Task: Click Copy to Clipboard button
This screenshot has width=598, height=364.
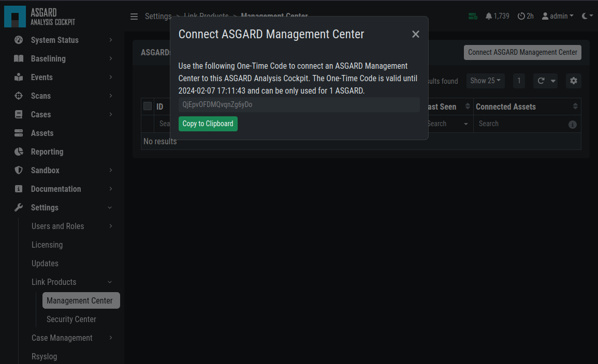Action: [208, 124]
